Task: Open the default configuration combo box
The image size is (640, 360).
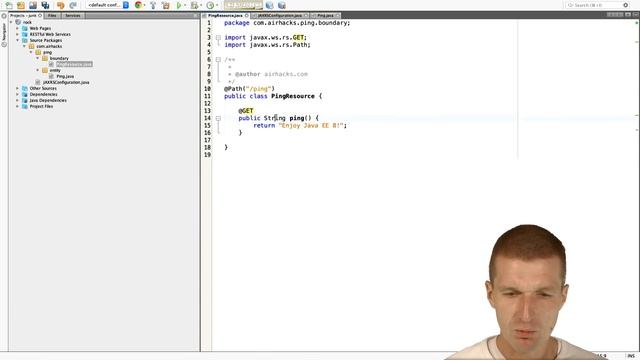Action: (108, 5)
